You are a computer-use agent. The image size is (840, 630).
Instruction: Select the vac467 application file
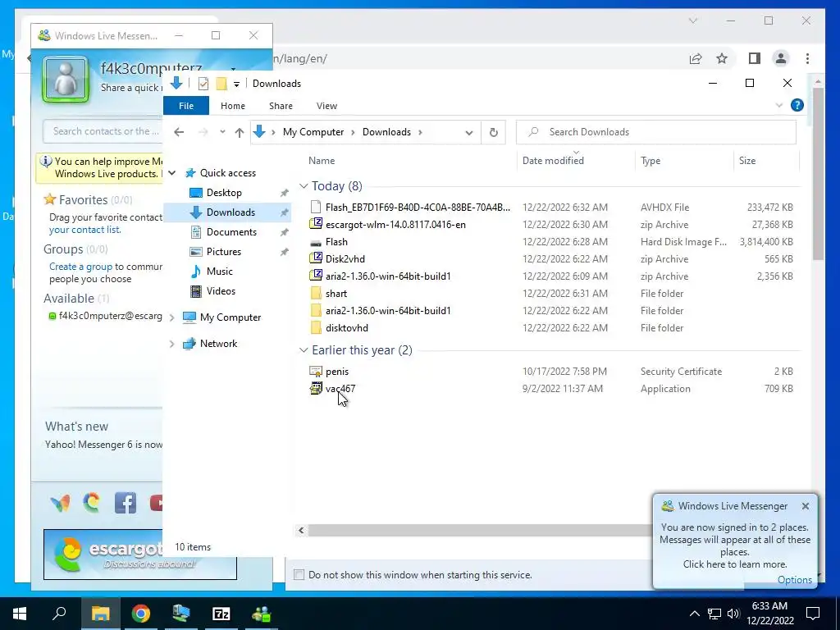pos(340,388)
